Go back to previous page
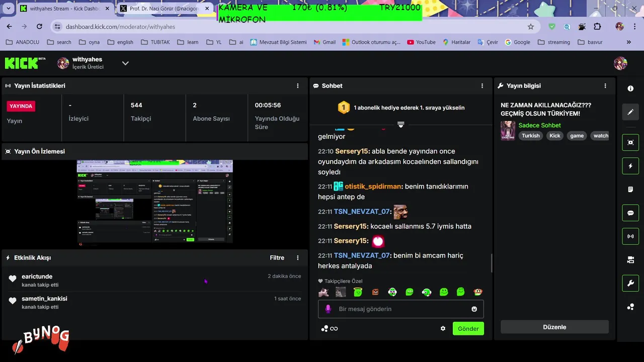Viewport: 644px width, 362px height. coord(9,27)
